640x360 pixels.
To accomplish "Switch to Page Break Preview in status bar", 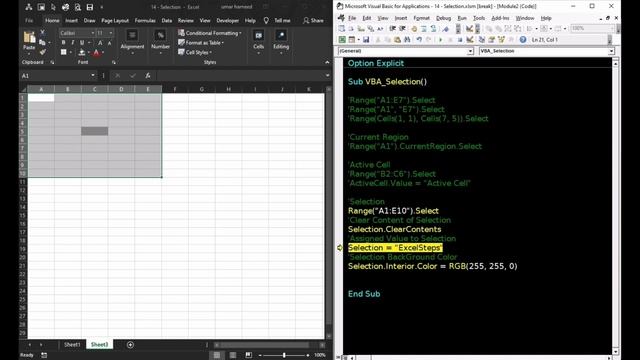I will tap(248, 355).
